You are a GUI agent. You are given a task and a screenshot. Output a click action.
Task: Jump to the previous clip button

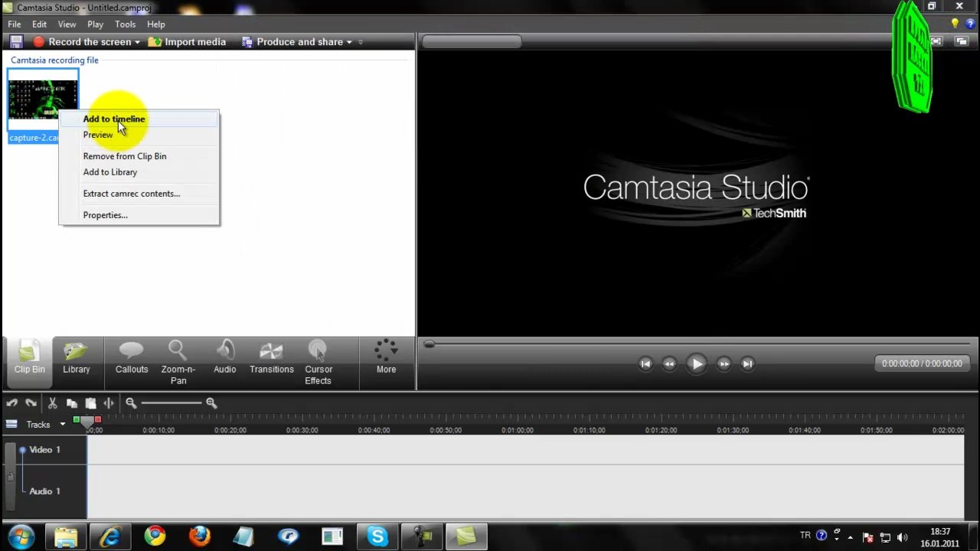645,364
